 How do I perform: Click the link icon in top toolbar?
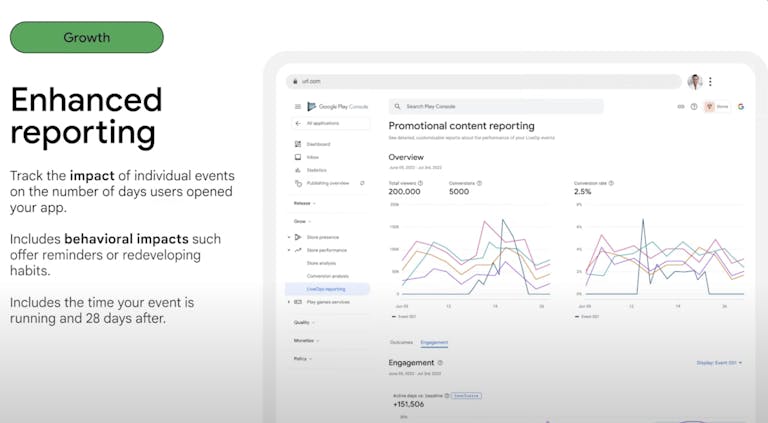680,106
